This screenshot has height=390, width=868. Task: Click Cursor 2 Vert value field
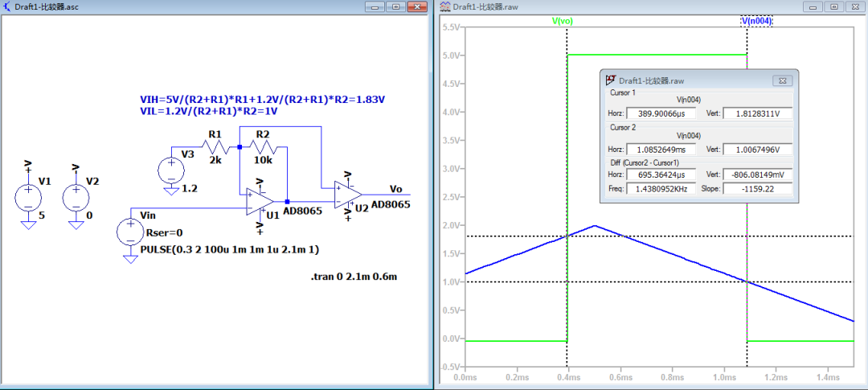click(x=757, y=150)
